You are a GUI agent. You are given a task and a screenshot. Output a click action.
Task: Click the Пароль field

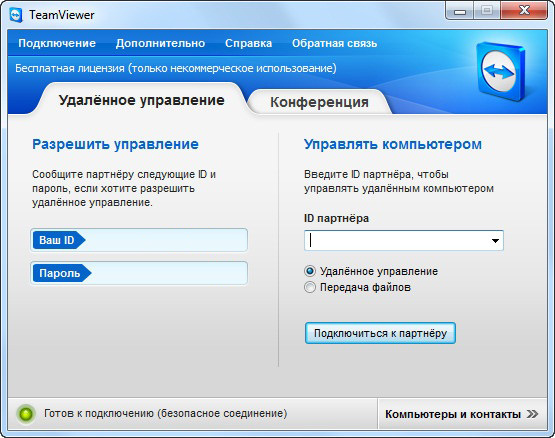tap(139, 273)
